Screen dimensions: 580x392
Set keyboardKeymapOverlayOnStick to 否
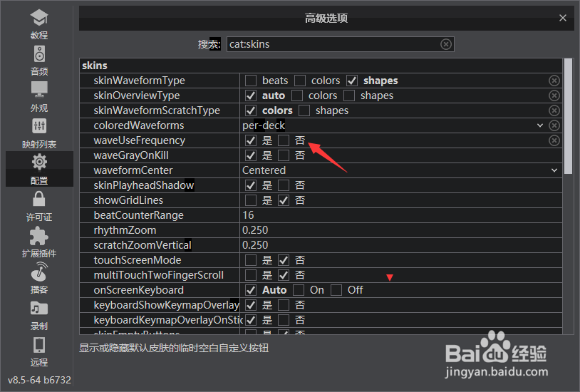[x=284, y=320]
